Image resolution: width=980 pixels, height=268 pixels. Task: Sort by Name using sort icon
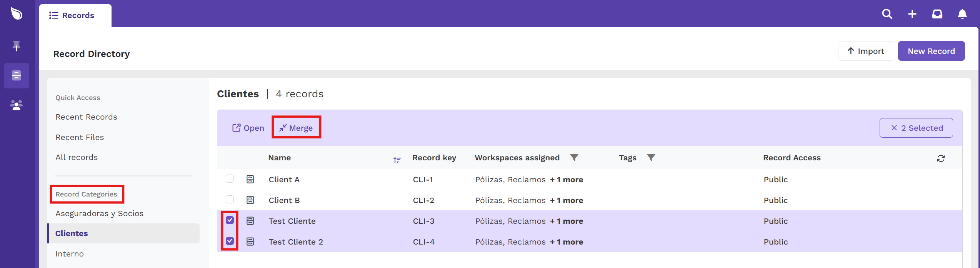(397, 160)
